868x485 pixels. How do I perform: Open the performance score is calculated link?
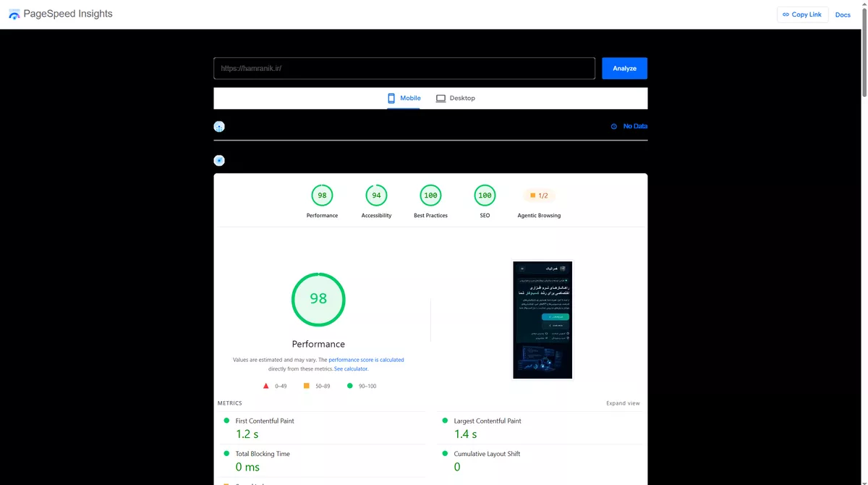tap(366, 360)
